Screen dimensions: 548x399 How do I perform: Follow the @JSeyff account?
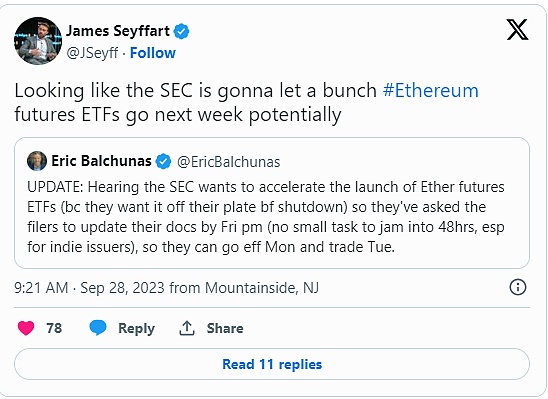click(x=153, y=53)
